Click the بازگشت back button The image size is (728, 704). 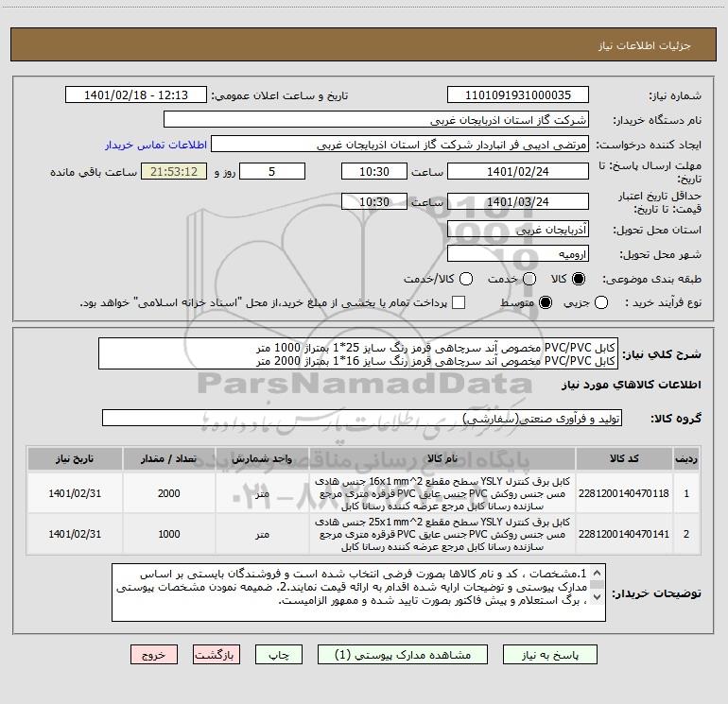[x=217, y=655]
